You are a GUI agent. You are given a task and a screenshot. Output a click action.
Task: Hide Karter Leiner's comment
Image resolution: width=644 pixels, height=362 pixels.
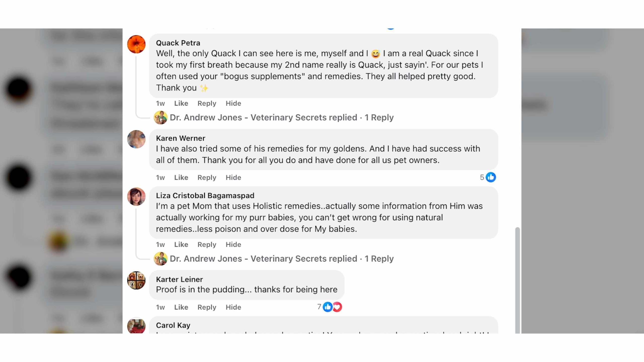click(x=233, y=307)
